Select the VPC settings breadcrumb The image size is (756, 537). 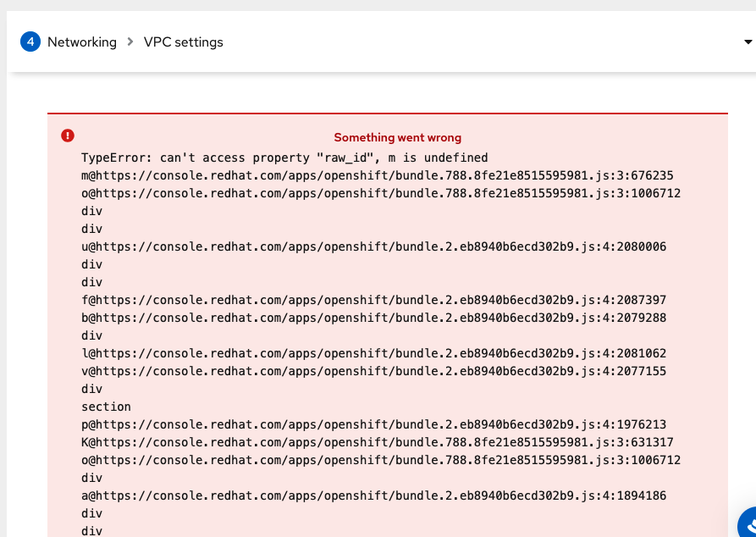coord(184,42)
